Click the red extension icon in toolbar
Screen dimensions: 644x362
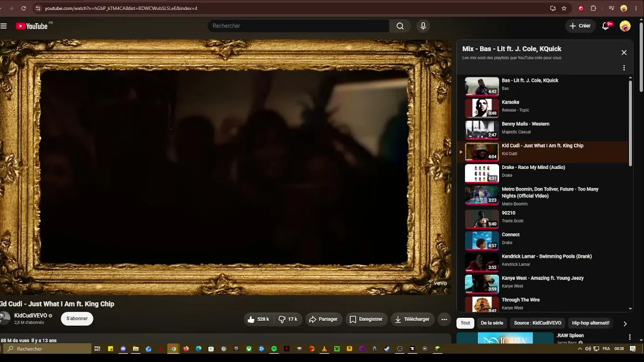(581, 8)
